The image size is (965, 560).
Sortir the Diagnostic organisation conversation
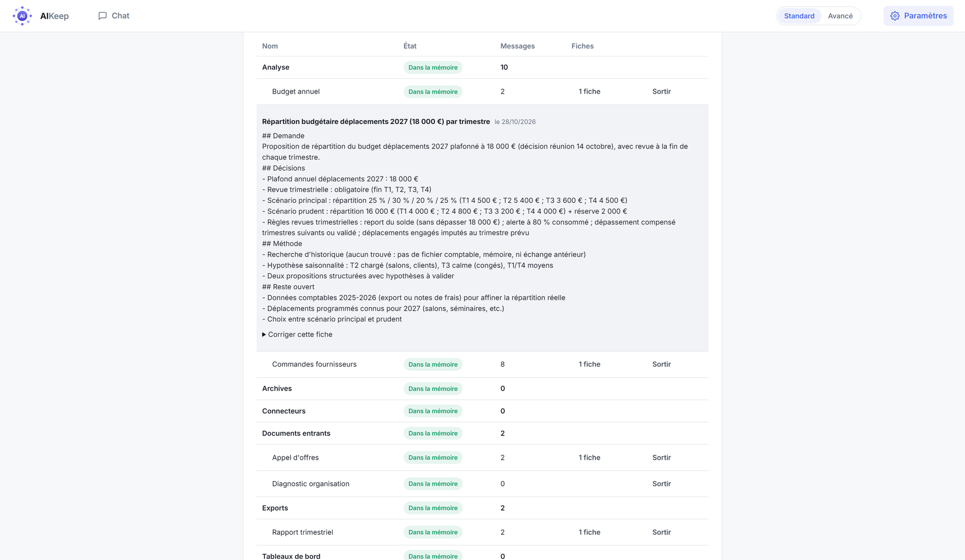point(661,484)
